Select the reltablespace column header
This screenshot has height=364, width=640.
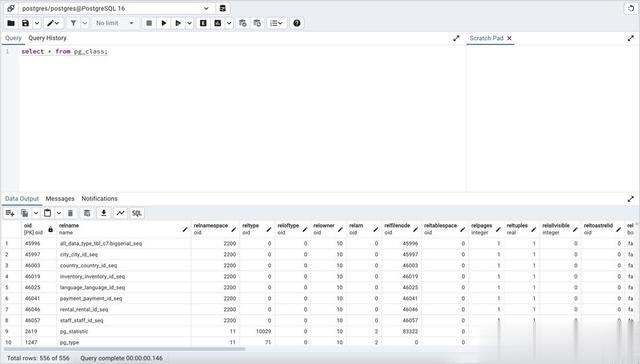444,229
